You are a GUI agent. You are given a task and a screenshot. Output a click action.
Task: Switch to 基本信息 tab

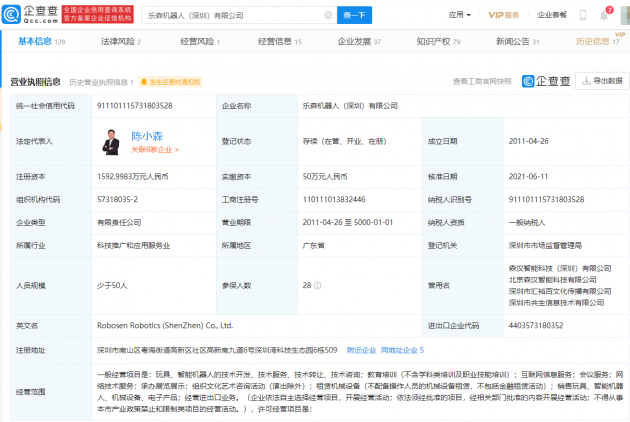41,41
